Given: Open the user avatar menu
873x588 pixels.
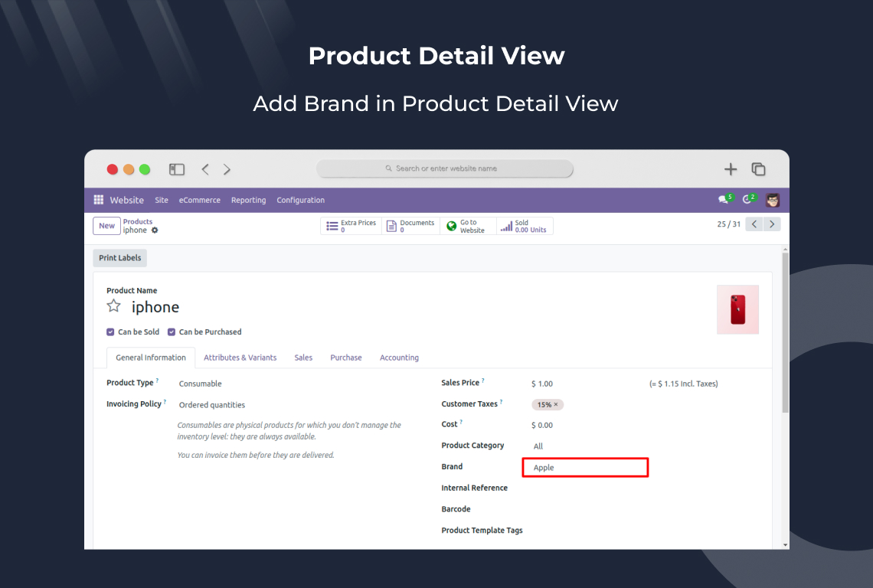Looking at the screenshot, I should (772, 200).
